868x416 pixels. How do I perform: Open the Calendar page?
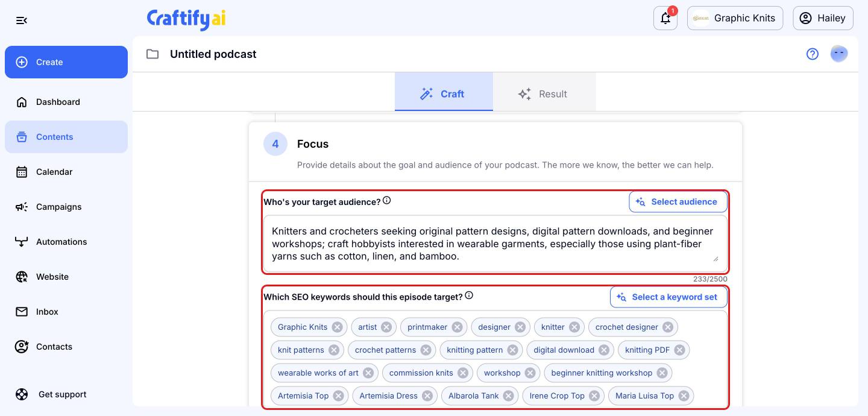click(x=66, y=172)
